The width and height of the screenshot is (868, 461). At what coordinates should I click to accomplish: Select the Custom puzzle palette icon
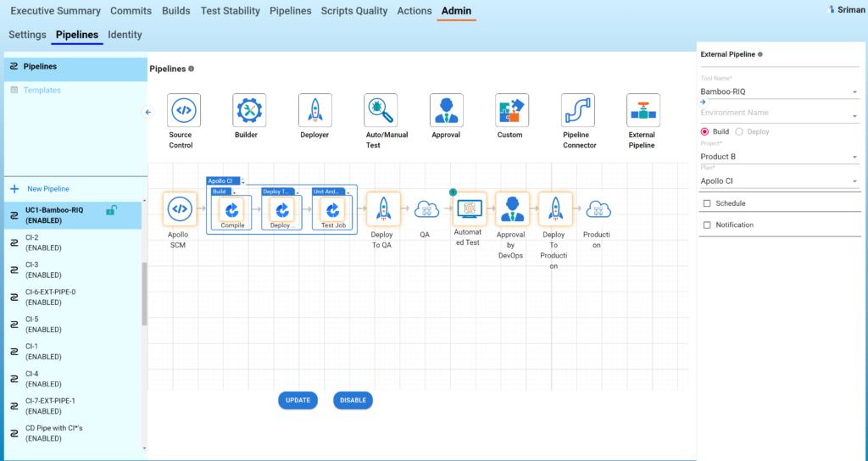coord(512,110)
